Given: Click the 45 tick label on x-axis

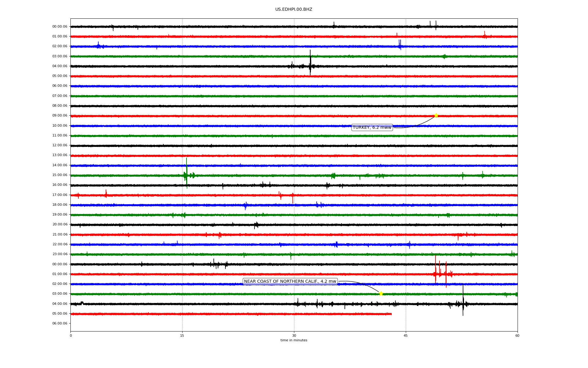Looking at the screenshot, I should click(x=406, y=335).
